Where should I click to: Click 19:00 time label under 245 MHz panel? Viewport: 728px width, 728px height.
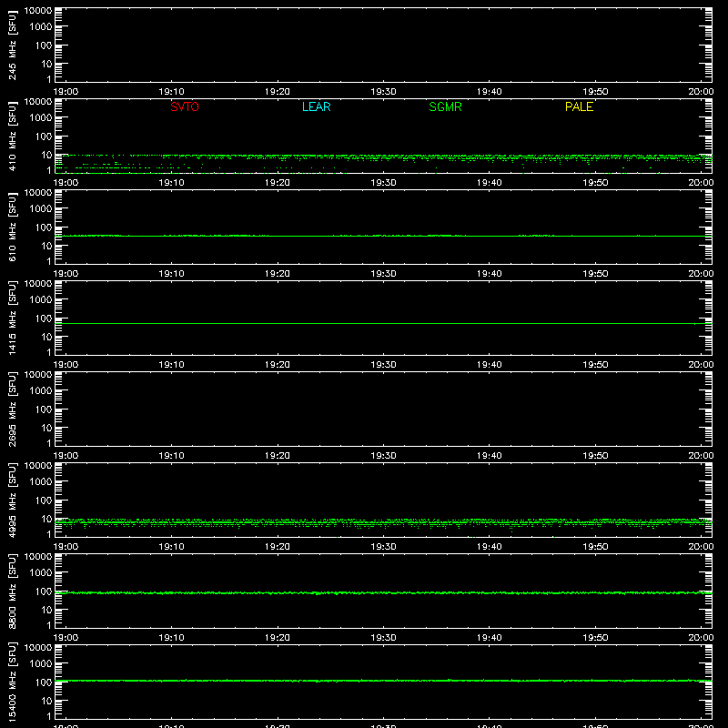pyautogui.click(x=66, y=92)
